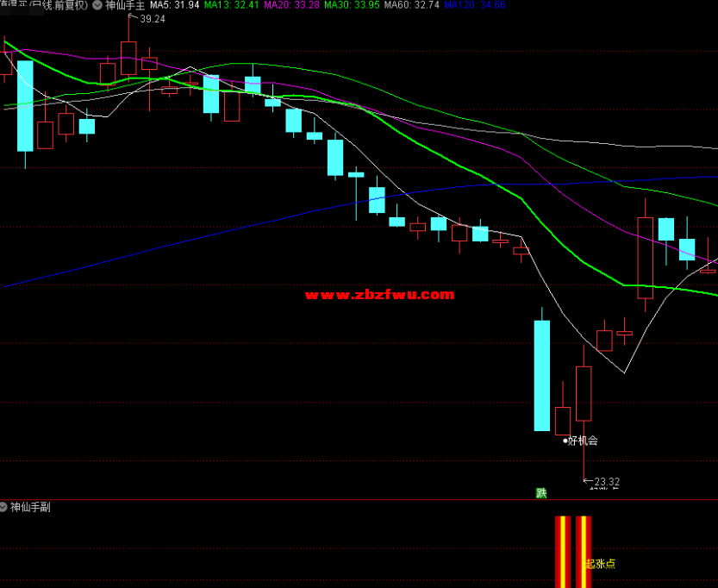Click the 神仙手副 sub-chart indicator name
The height and width of the screenshot is (588, 718).
(30, 507)
